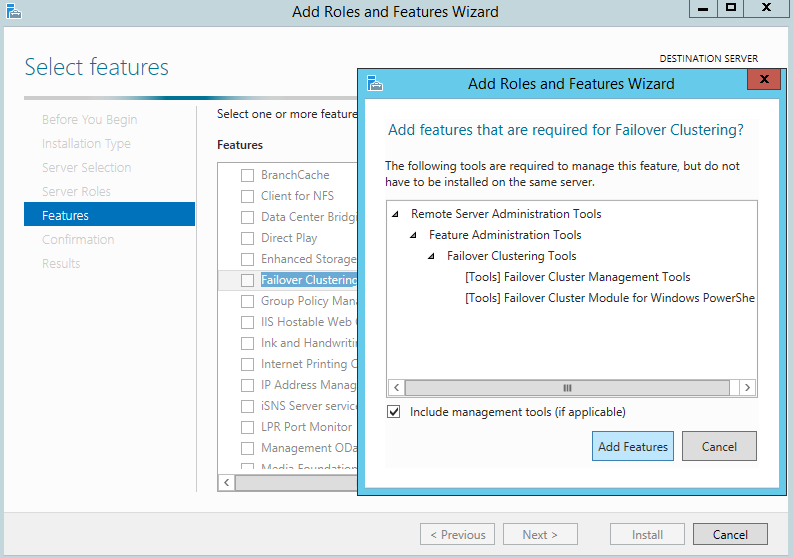Check the Enhanced Storage feature
Screen dimensions: 793x558
pyautogui.click(x=247, y=260)
